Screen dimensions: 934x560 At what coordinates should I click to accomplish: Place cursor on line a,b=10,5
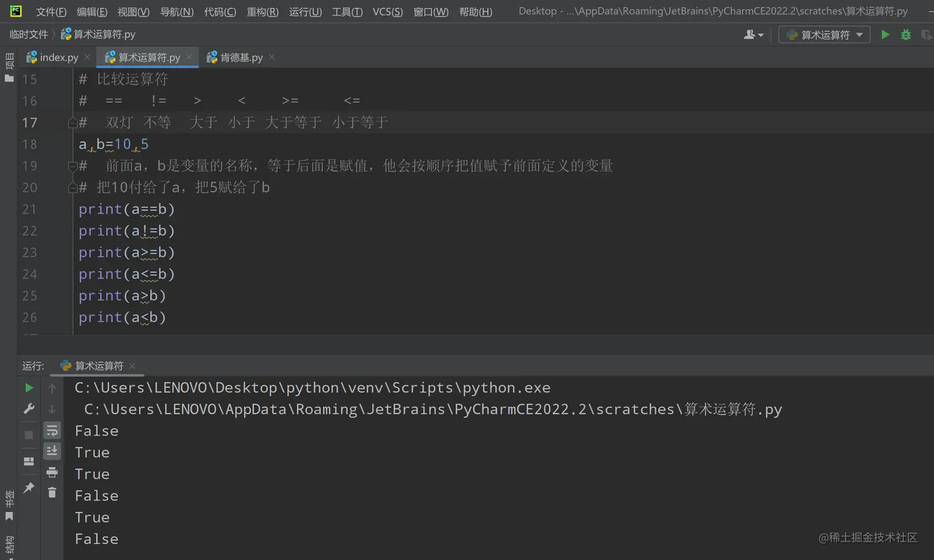[x=114, y=144]
